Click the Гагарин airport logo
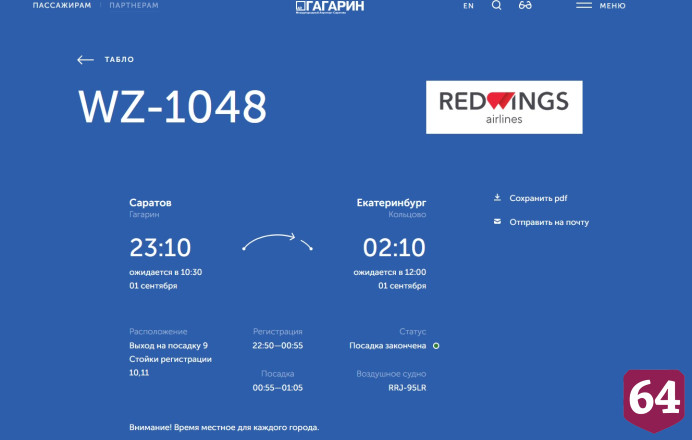692x440 pixels. tap(330, 7)
